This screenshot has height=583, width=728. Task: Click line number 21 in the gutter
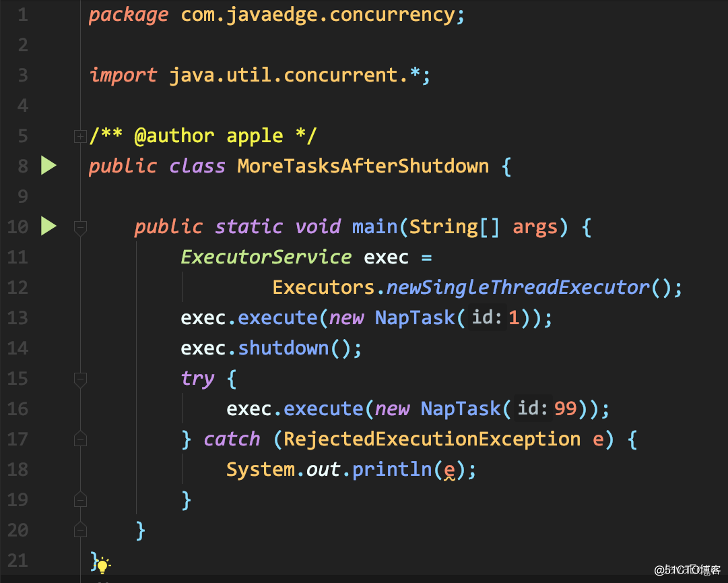tap(18, 560)
